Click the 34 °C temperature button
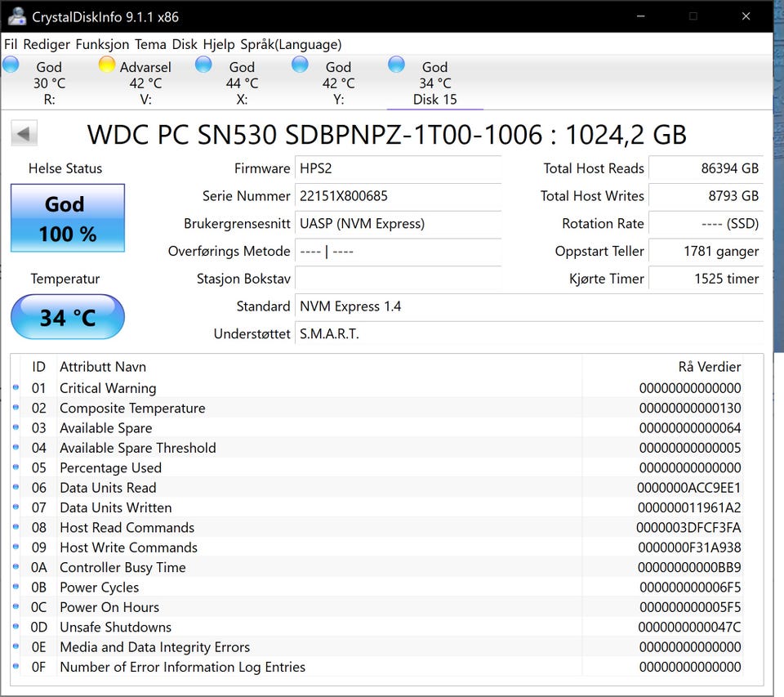Screen dimensions: 784x697 pos(67,317)
